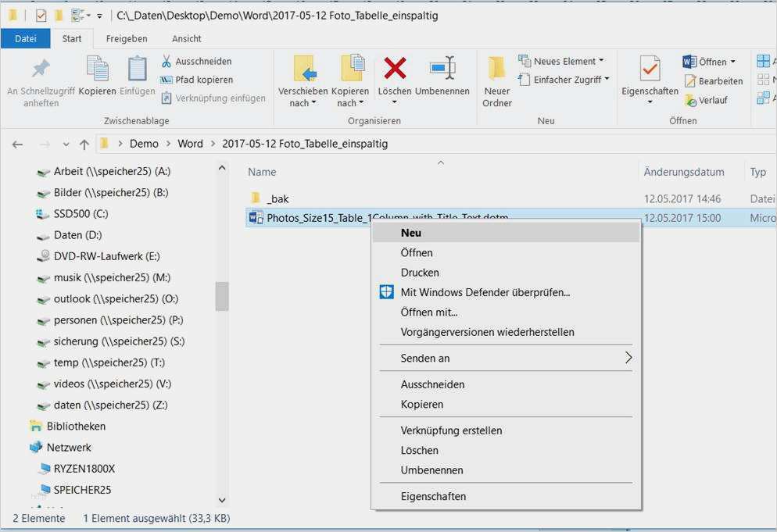Click Demo in the address breadcrumb
This screenshot has width=777, height=532.
(x=144, y=144)
